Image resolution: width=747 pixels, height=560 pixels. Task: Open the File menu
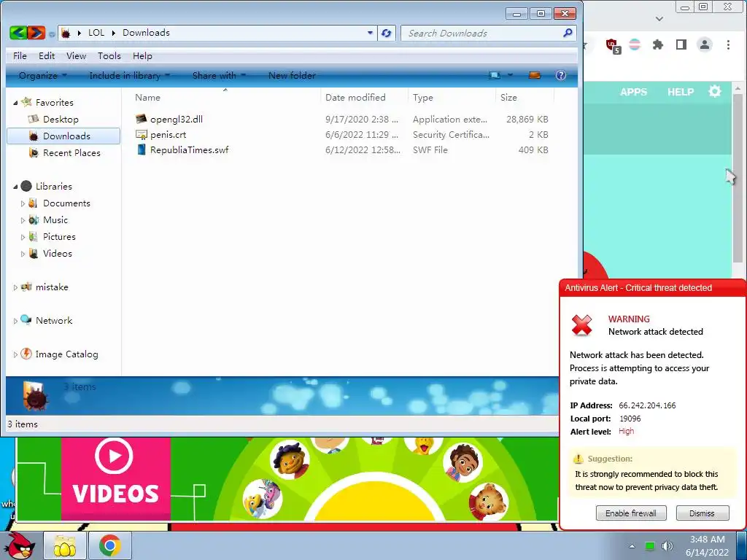(20, 55)
